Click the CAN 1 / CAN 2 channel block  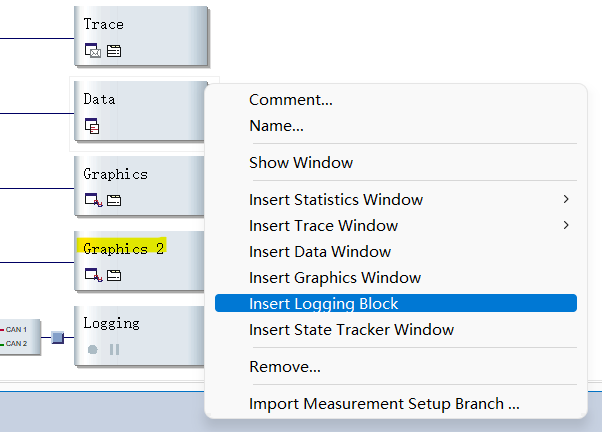coord(18,336)
